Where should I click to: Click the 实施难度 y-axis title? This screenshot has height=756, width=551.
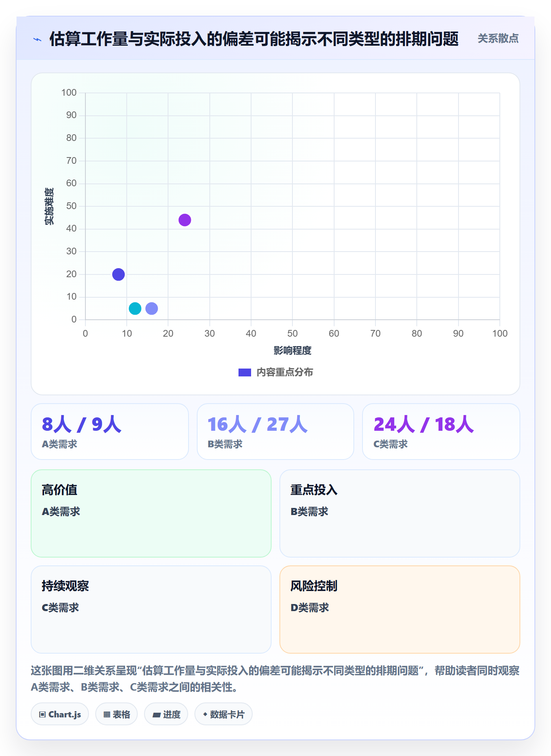[x=49, y=206]
